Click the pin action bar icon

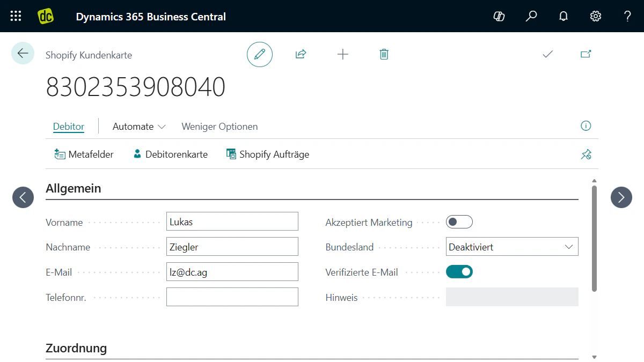coord(586,154)
